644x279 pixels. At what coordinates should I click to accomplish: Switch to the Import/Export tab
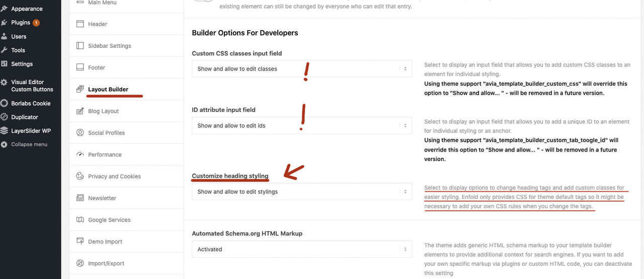click(x=126, y=263)
